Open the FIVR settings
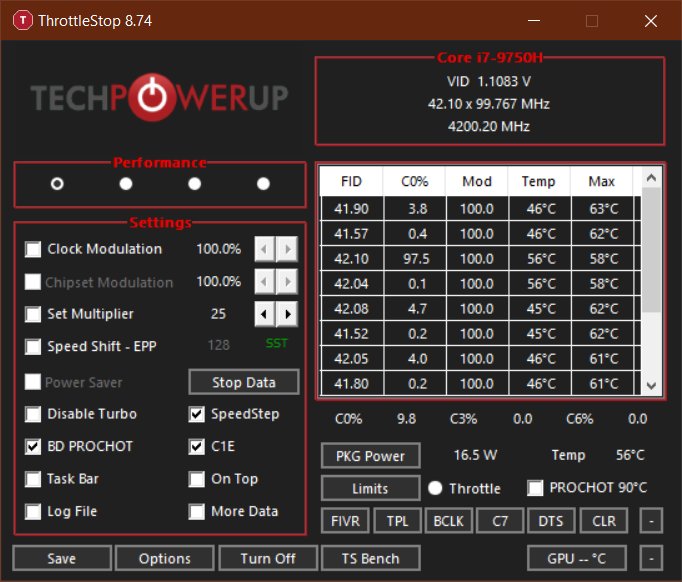The height and width of the screenshot is (582, 682). click(345, 521)
